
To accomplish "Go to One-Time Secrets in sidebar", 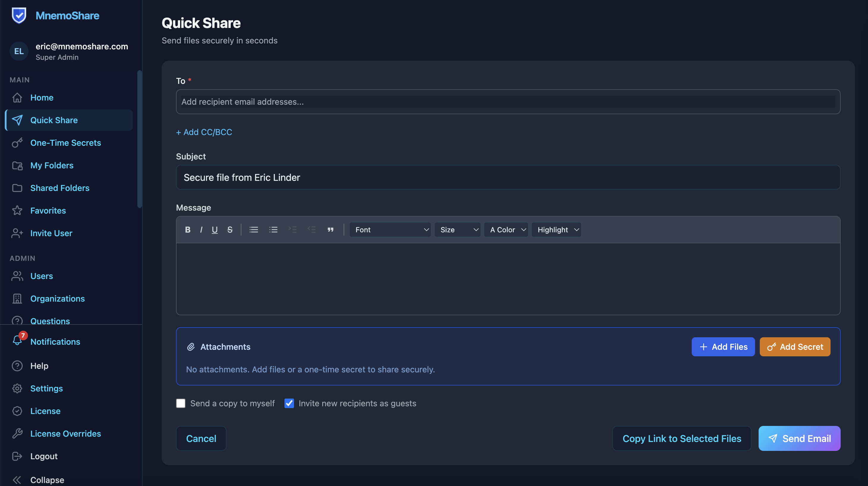I will [x=65, y=142].
